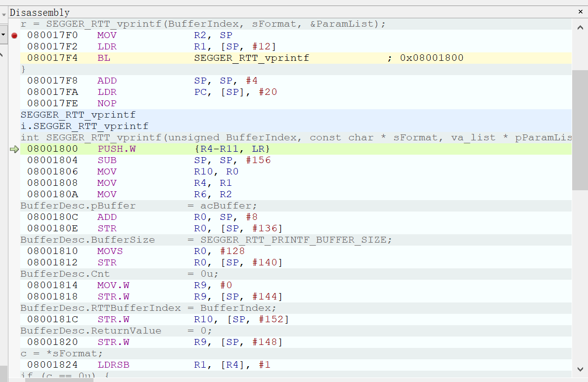Click the vertical scrollbar thumb
Screen dimensions: 588x382
(x=580, y=129)
